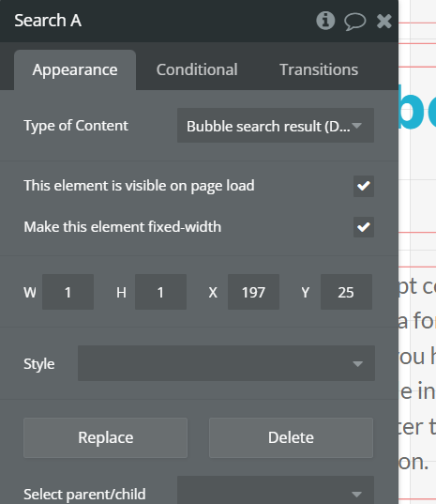Select the X position field
This screenshot has width=436, height=504.
click(253, 292)
